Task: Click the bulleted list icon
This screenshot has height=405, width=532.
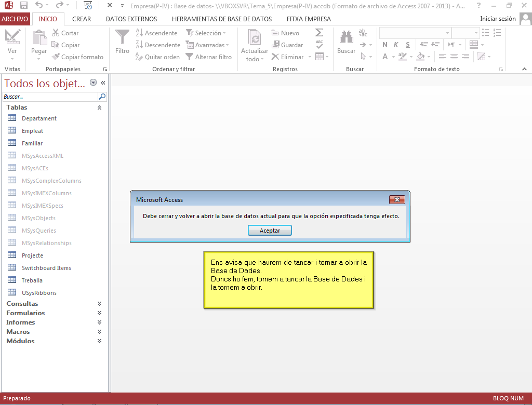Action: [x=486, y=33]
